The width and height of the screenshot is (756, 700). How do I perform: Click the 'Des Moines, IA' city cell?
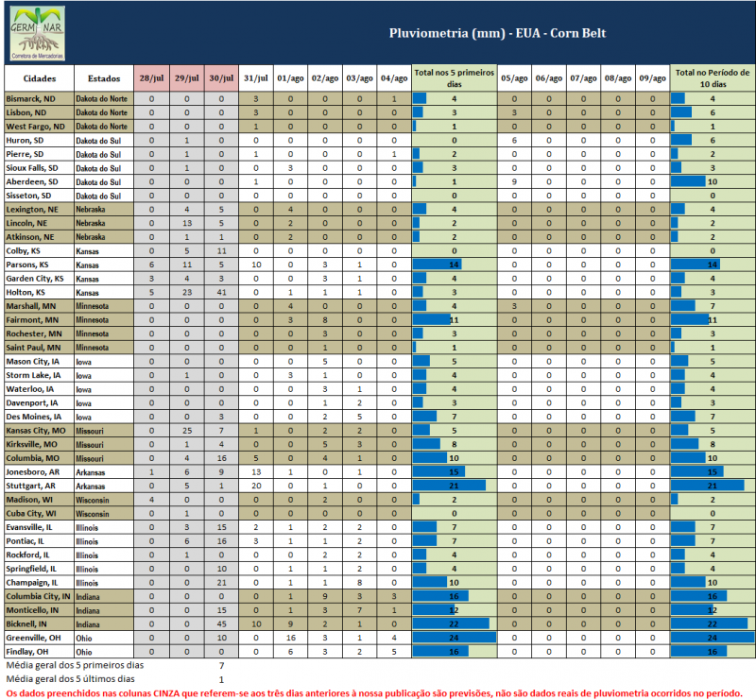click(x=40, y=417)
